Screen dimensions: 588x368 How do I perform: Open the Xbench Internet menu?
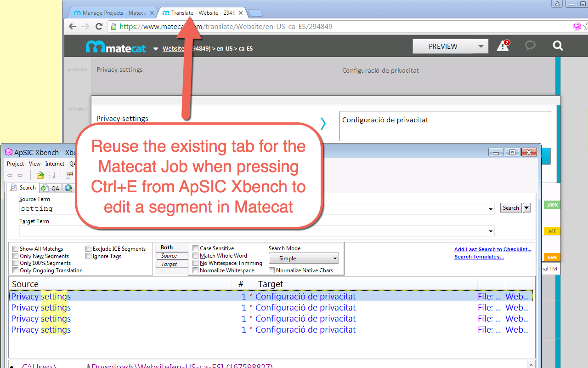click(x=55, y=164)
